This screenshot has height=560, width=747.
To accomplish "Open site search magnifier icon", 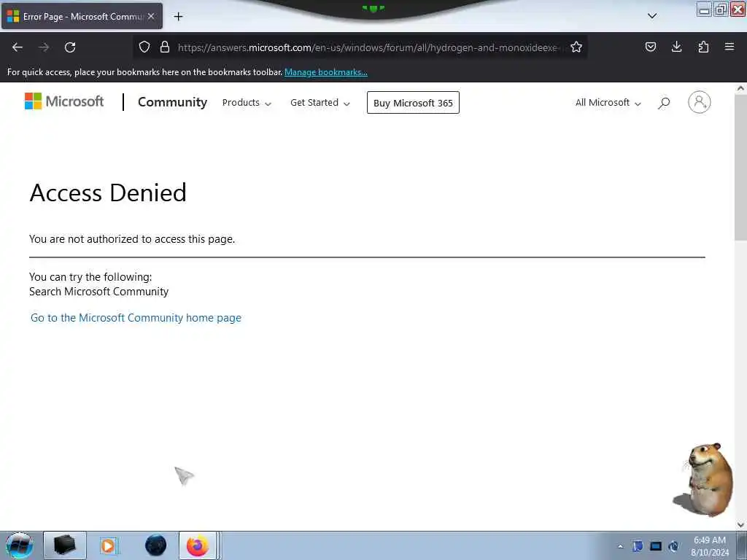I will (x=664, y=103).
